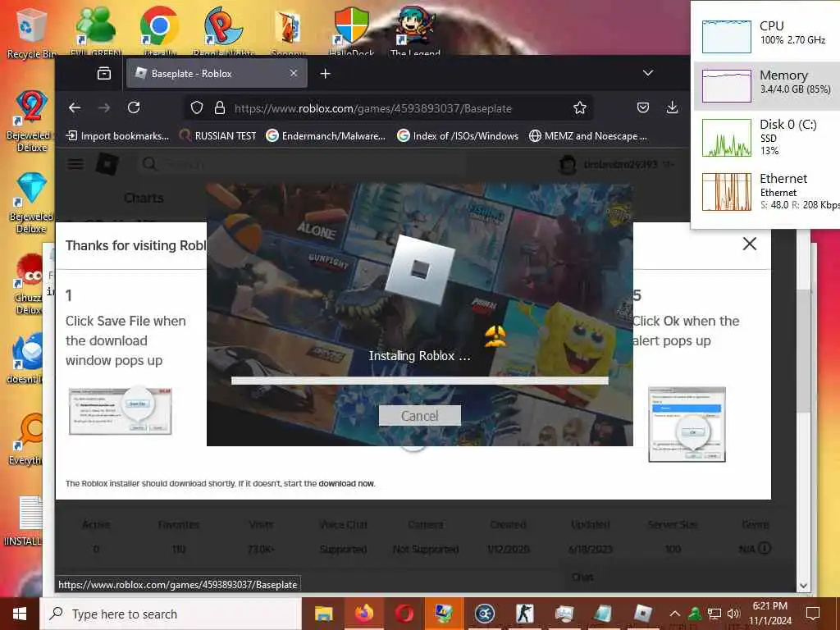Launch the Chrome desktop shortcut
The height and width of the screenshot is (630, 840).
click(x=159, y=31)
